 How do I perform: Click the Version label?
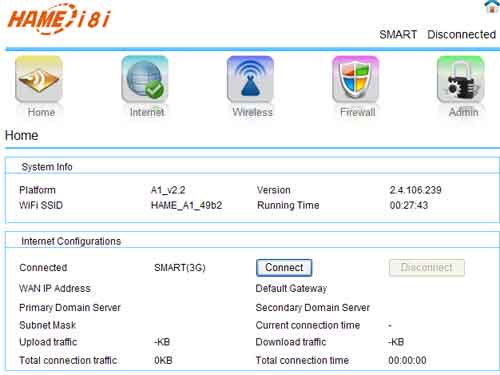tap(274, 190)
